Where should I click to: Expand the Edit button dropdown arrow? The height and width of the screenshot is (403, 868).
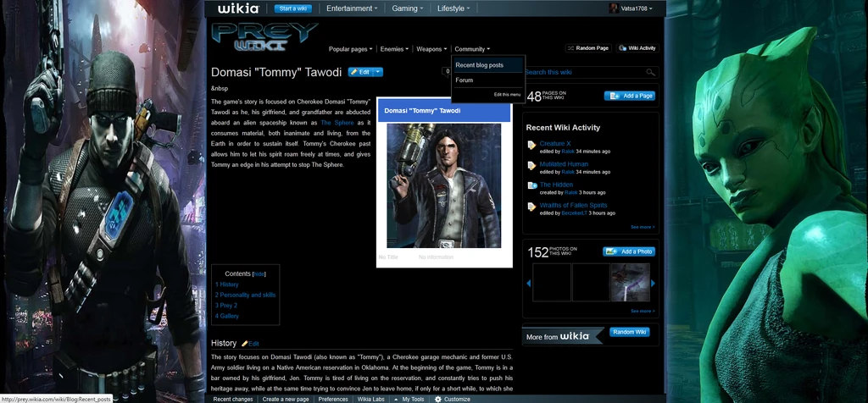[x=379, y=72]
